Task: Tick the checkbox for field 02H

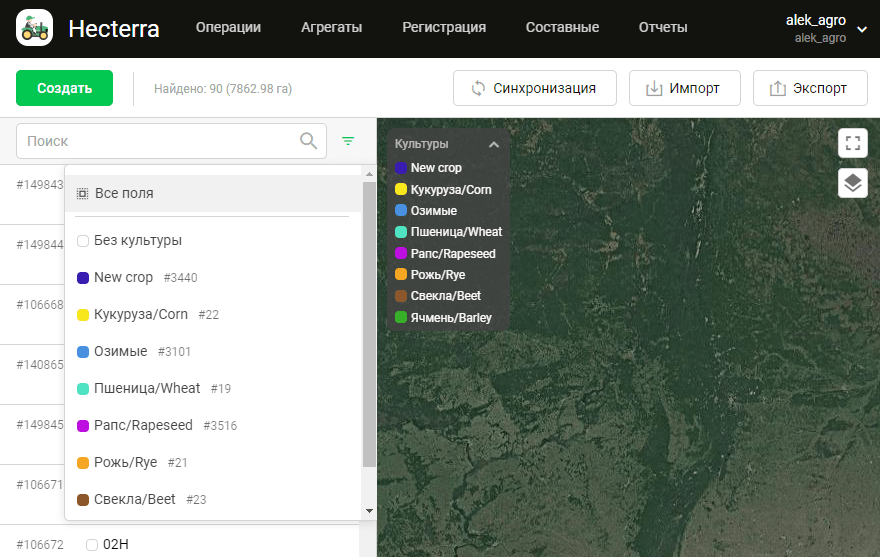Action: coord(92,545)
